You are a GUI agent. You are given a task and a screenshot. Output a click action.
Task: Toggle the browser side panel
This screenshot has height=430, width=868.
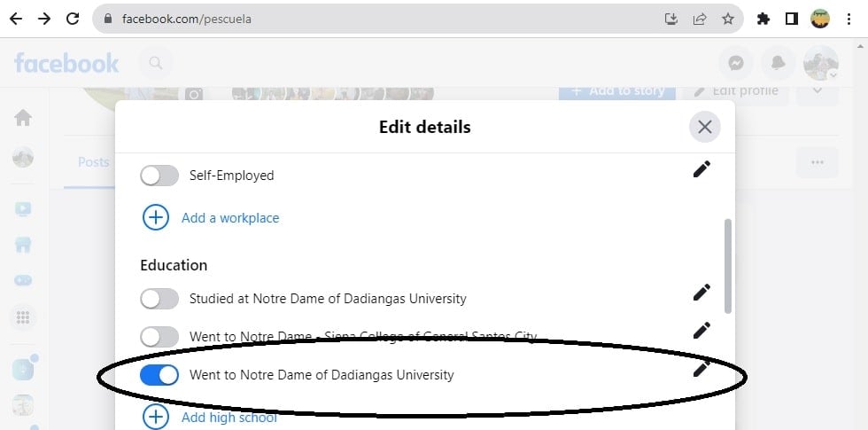[x=792, y=19]
